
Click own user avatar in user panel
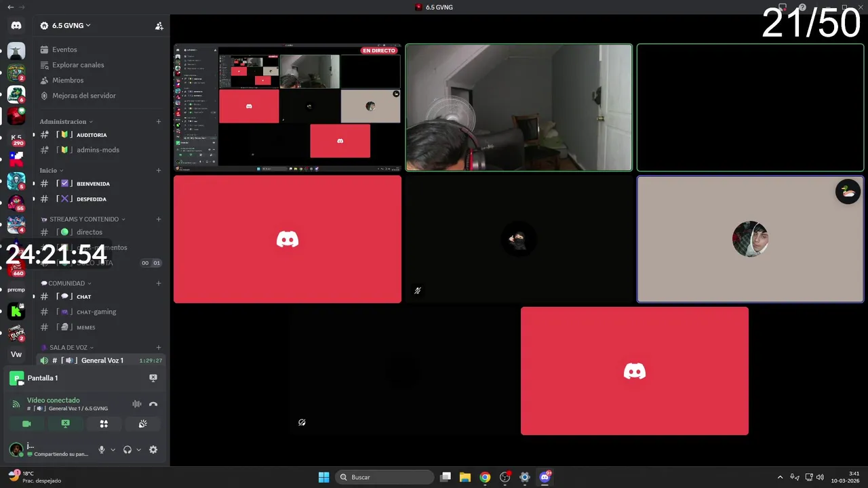[16, 449]
